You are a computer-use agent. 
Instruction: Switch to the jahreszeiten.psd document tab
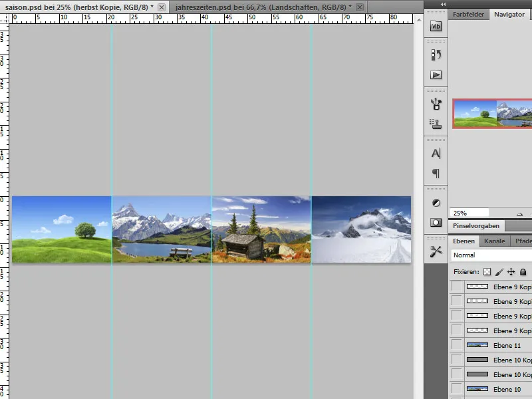[x=263, y=7]
